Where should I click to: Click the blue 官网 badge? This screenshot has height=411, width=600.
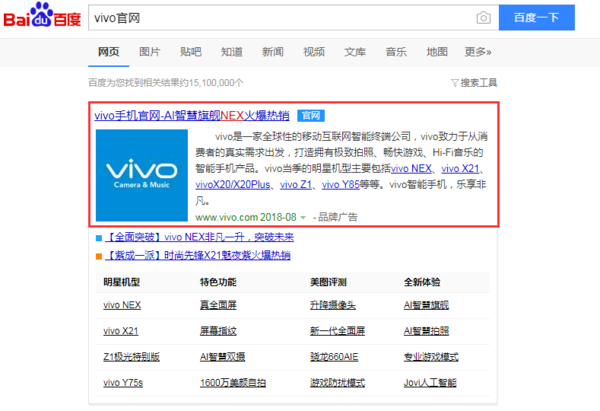pos(311,116)
